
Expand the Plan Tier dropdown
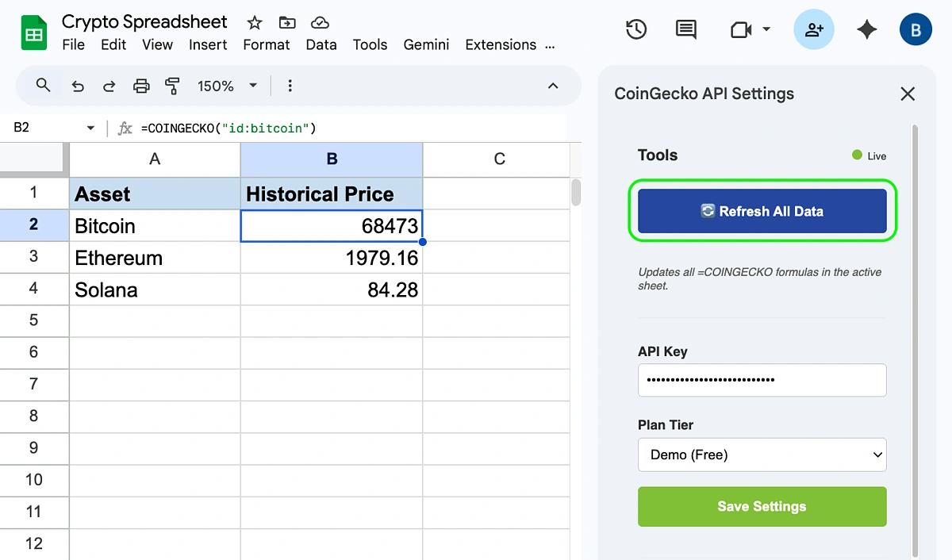point(762,455)
